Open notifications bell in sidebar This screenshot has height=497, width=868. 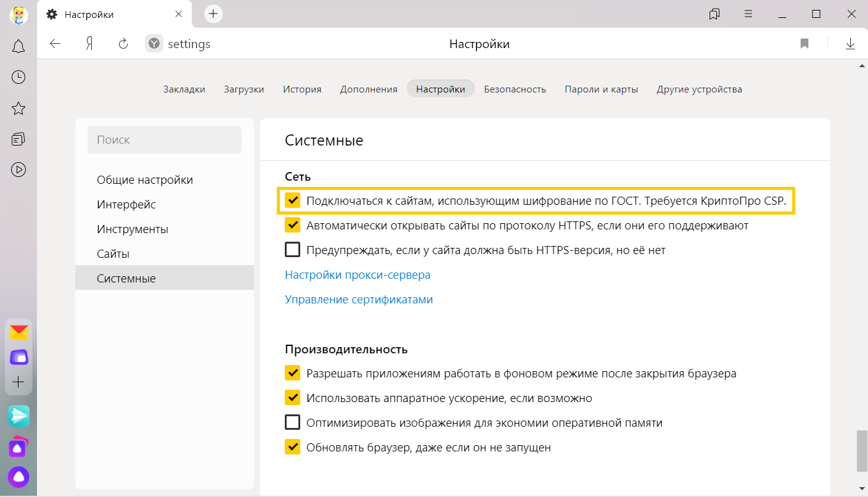[x=18, y=46]
